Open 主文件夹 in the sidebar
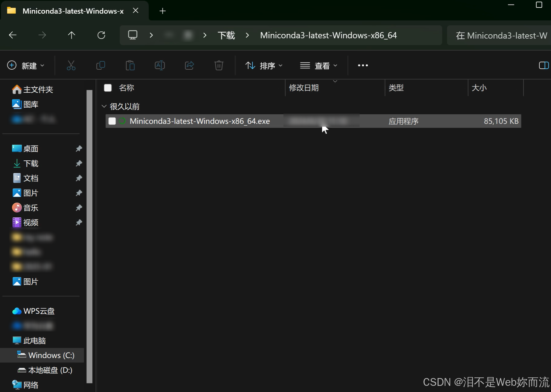This screenshot has width=551, height=392. 32,89
